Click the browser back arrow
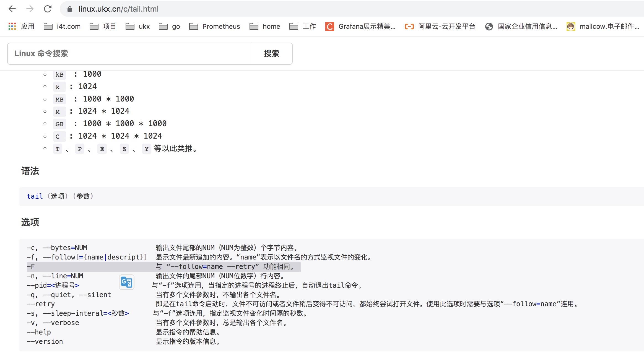 point(12,9)
